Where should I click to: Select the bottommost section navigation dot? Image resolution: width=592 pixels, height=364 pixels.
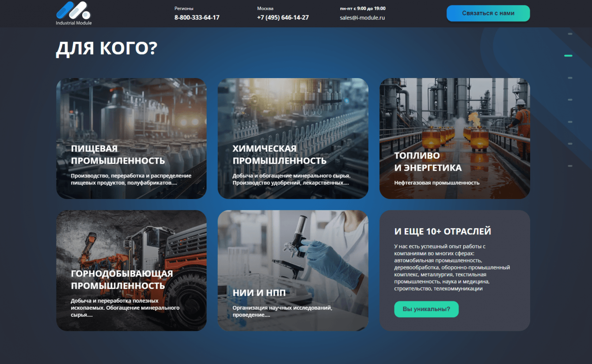tap(570, 166)
